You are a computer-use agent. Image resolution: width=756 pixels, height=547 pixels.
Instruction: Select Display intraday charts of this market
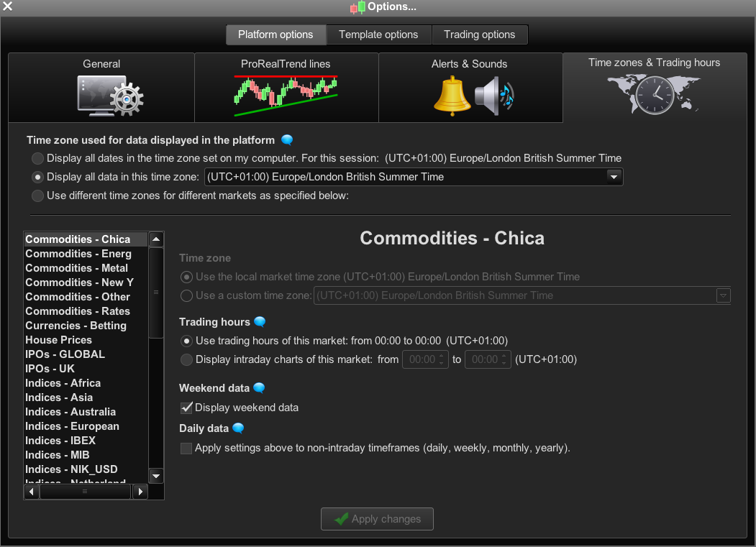click(x=186, y=359)
